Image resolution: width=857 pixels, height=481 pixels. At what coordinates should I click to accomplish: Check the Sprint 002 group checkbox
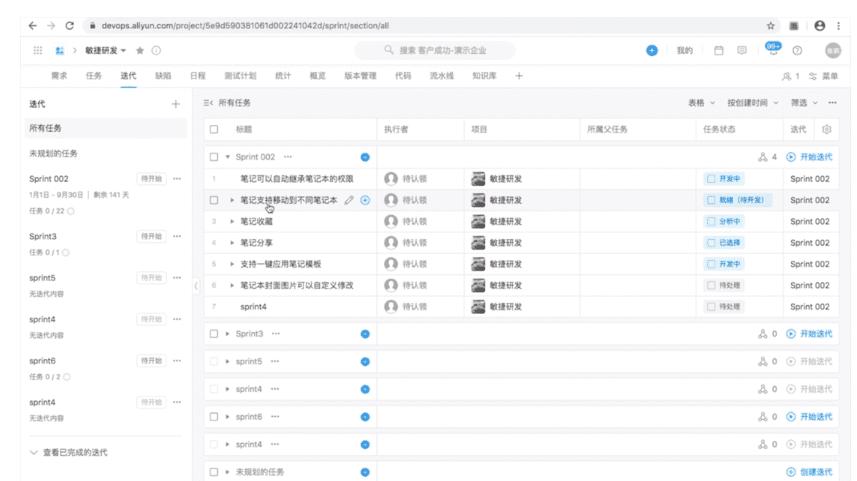click(x=214, y=157)
